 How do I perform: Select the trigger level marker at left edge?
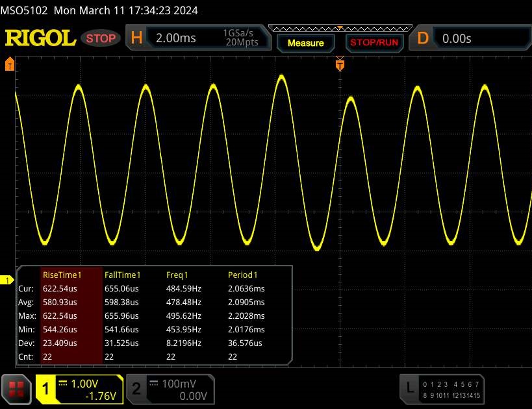point(10,64)
